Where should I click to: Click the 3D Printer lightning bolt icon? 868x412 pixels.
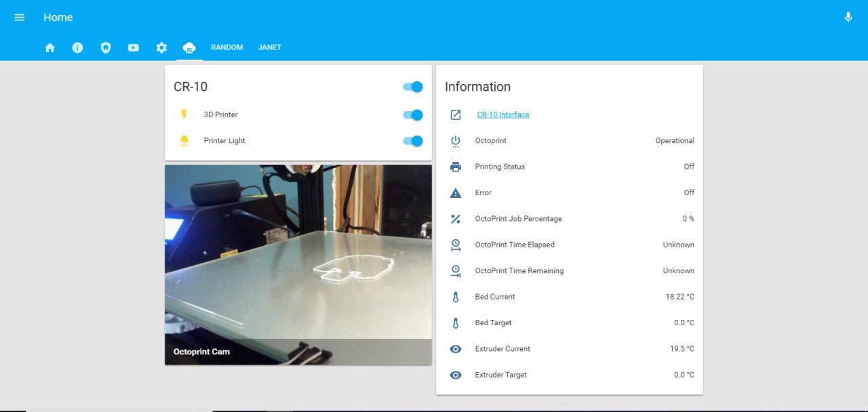click(x=184, y=115)
